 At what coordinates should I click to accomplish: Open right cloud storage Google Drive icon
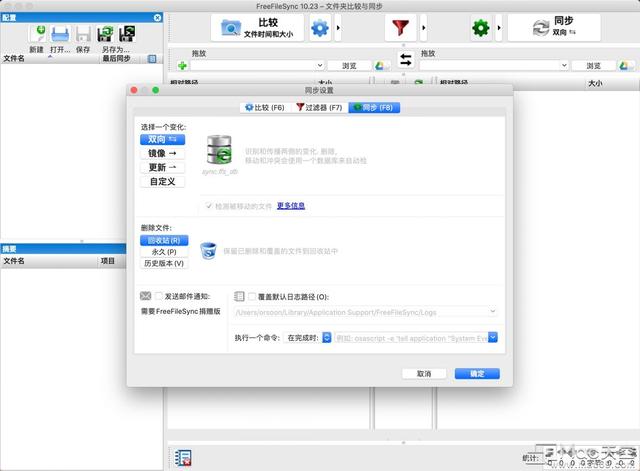(x=625, y=65)
